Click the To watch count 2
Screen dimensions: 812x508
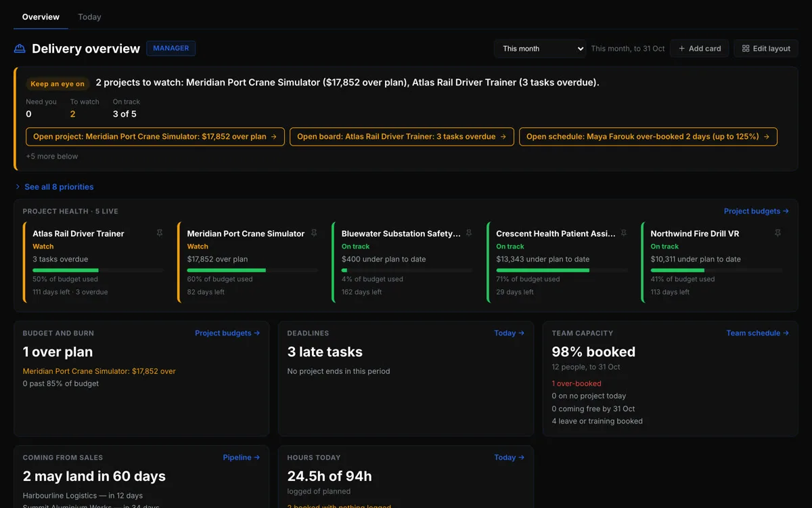(72, 114)
